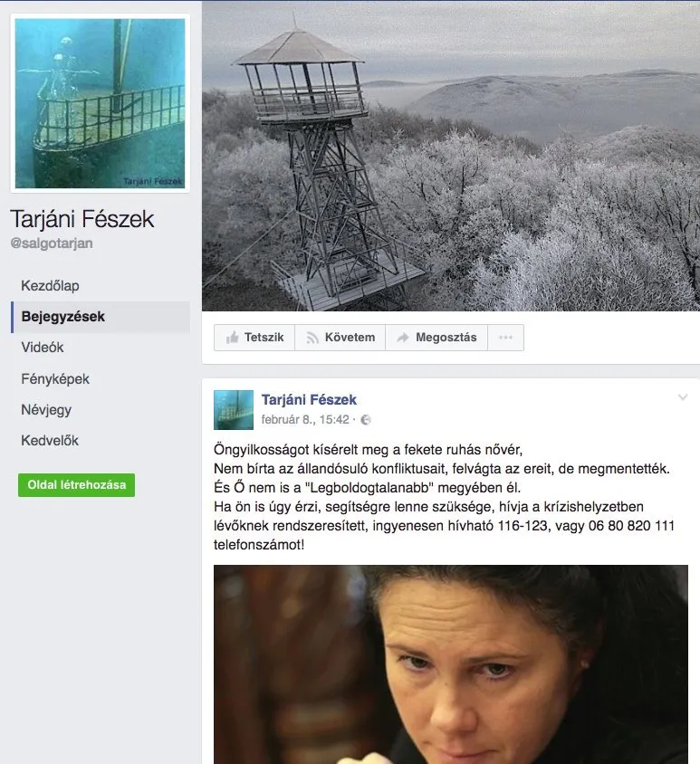
Task: Click the Követem feed icon
Action: pyautogui.click(x=312, y=337)
